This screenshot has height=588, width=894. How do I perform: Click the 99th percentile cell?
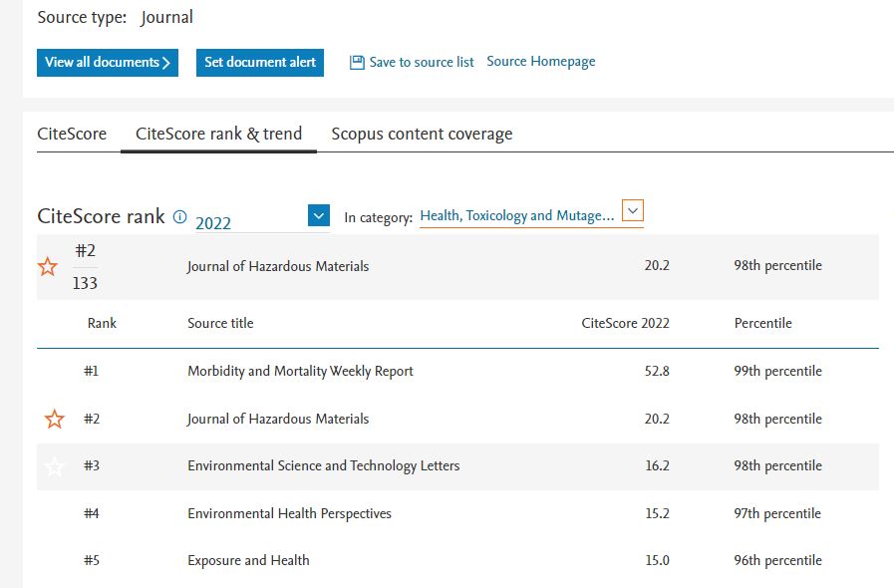pyautogui.click(x=777, y=372)
